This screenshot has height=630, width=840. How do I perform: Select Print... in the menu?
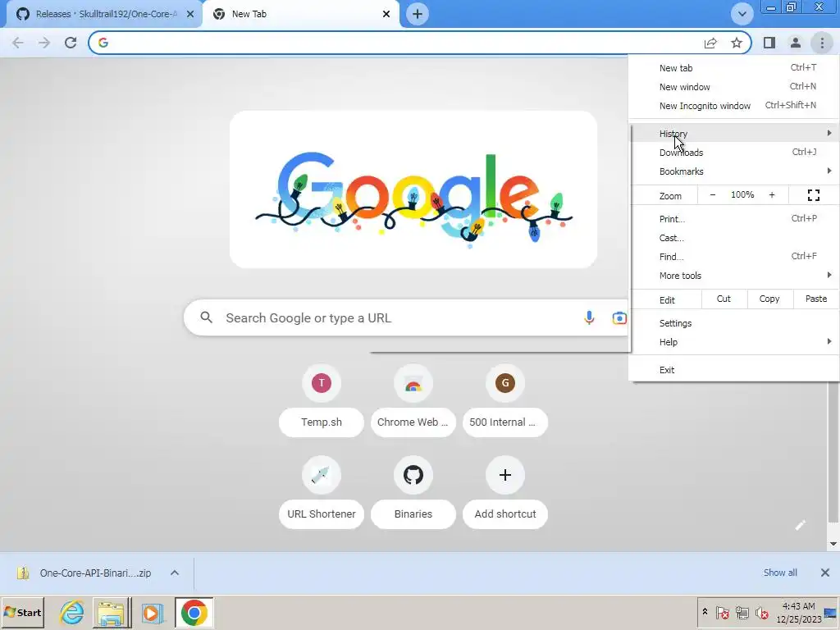(734, 218)
